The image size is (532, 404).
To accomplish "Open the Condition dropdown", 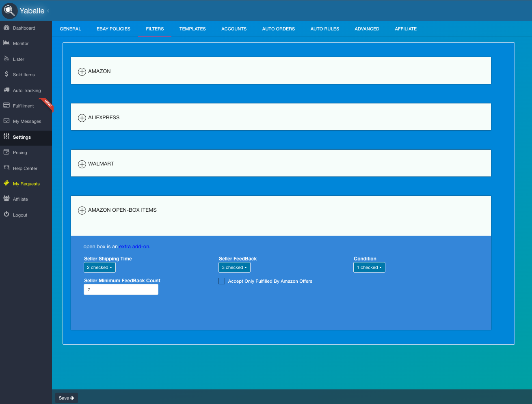I will [x=370, y=268].
